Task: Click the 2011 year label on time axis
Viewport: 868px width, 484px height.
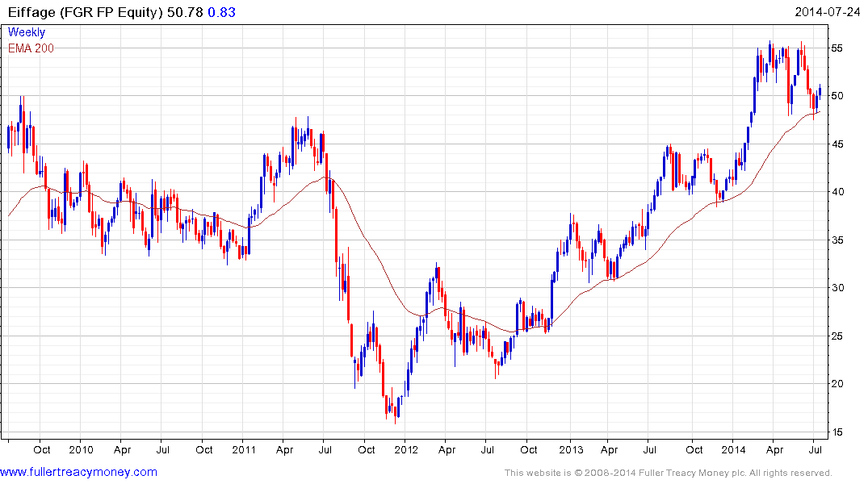Action: click(x=244, y=449)
